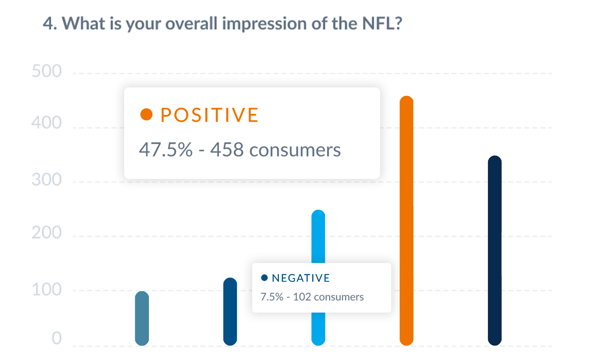Click the 300 y-axis label
This screenshot has height=364, width=595.
pyautogui.click(x=47, y=179)
